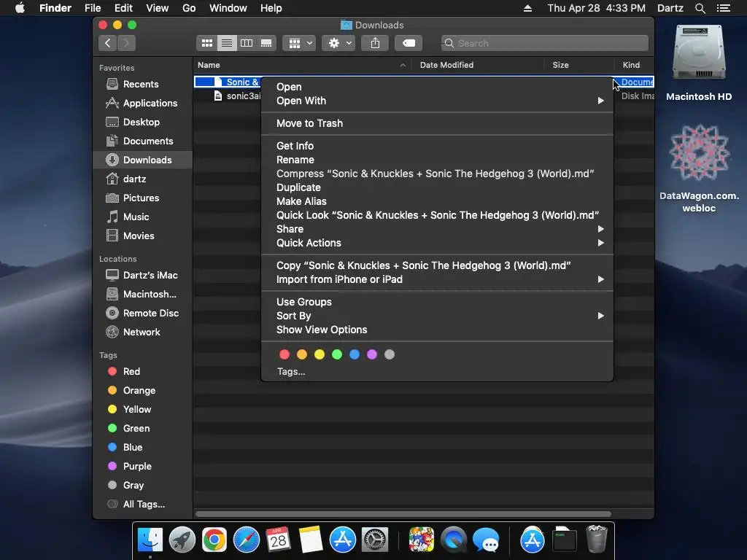Click the Share toolbar button
Screen dimensions: 747x560
376,43
